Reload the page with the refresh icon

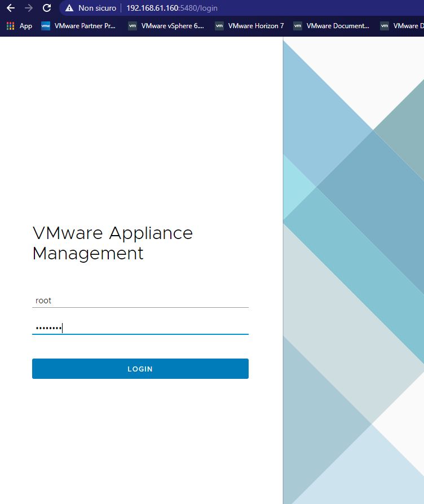[x=47, y=8]
